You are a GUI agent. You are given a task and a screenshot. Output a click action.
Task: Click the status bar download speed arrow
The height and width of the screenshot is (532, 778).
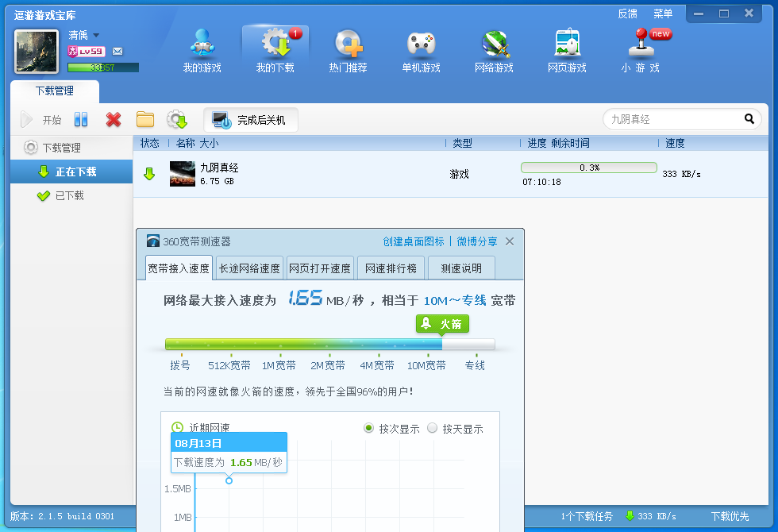point(630,516)
